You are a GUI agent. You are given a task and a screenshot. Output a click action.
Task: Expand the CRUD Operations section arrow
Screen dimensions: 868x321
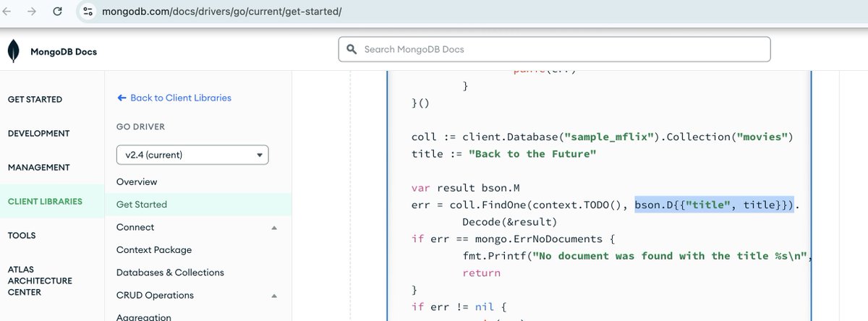tap(274, 296)
